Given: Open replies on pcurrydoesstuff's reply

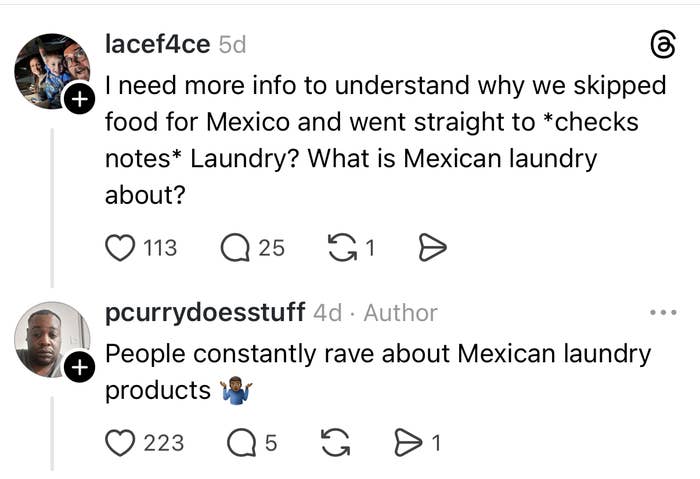Looking at the screenshot, I should coord(241,441).
